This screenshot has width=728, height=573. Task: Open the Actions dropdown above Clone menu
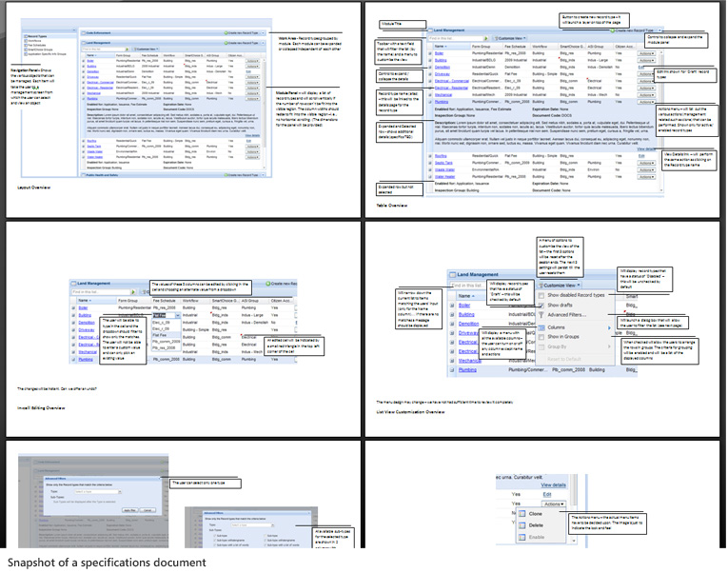coord(554,504)
